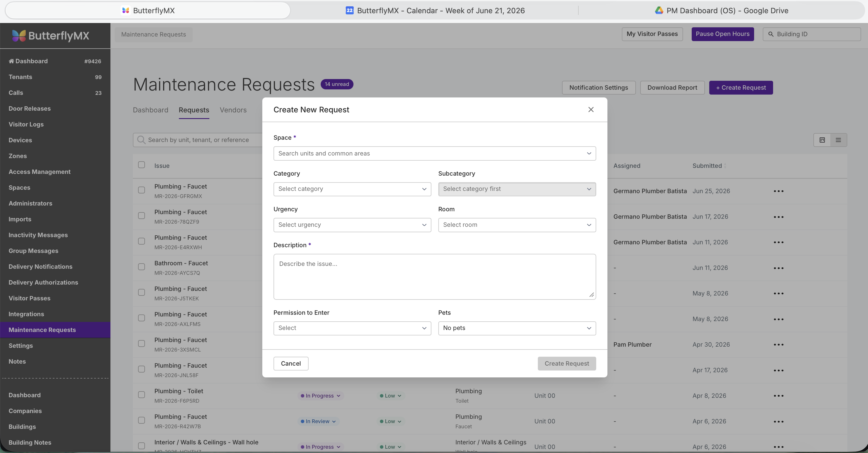
Task: Check the MR-2026-JNL58F request checkbox
Action: [142, 369]
